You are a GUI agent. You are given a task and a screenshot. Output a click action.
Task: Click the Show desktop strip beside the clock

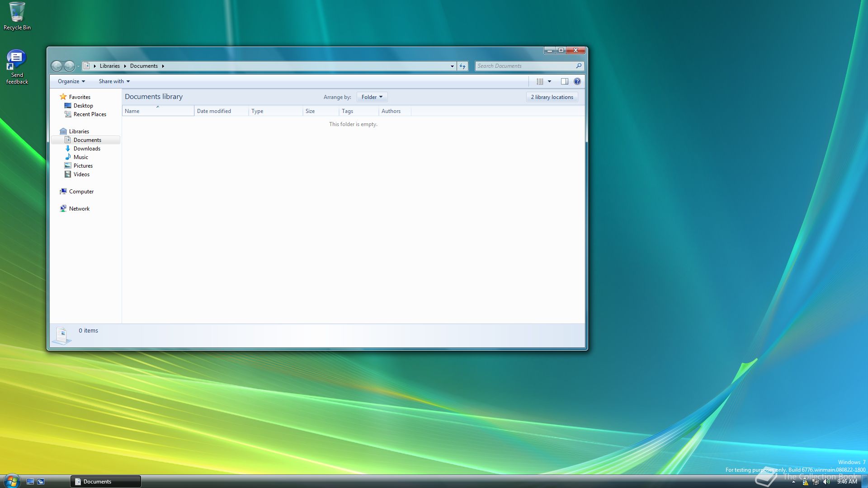864,482
